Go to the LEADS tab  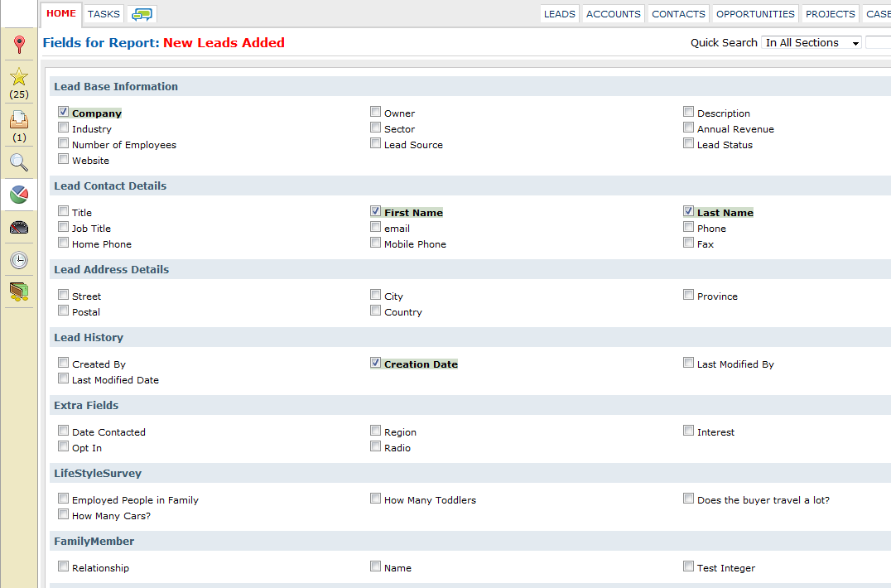560,14
